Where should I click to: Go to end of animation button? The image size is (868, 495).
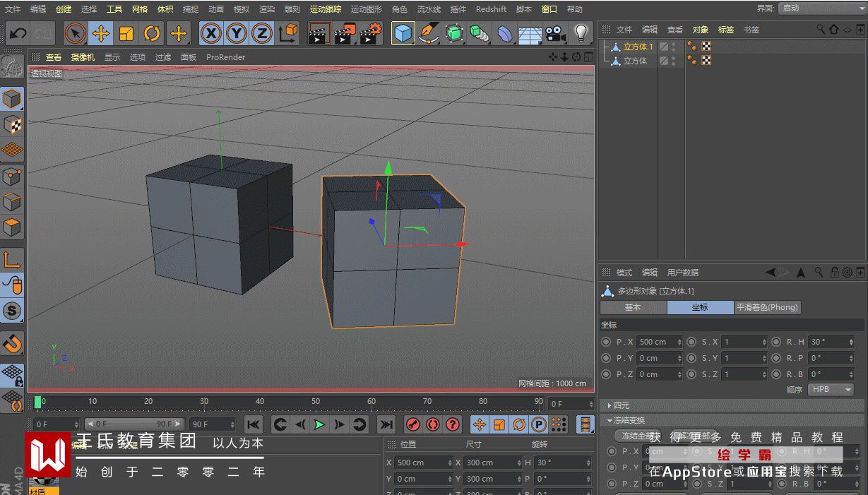click(x=386, y=424)
